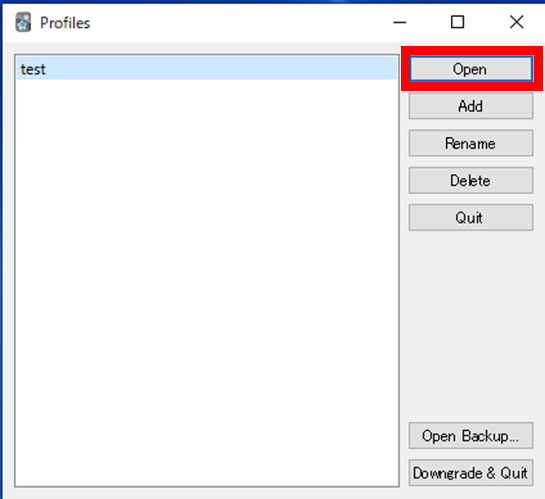Click empty white space in profile list

tap(207, 278)
